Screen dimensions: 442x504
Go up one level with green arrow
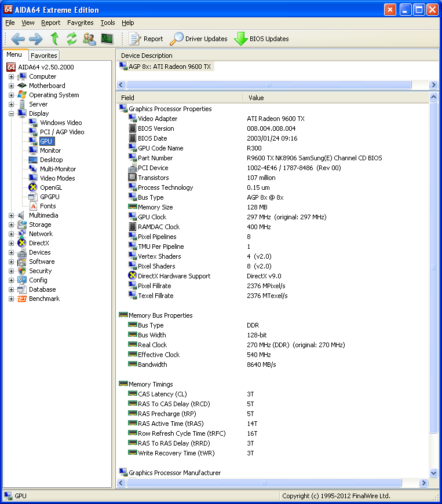54,39
